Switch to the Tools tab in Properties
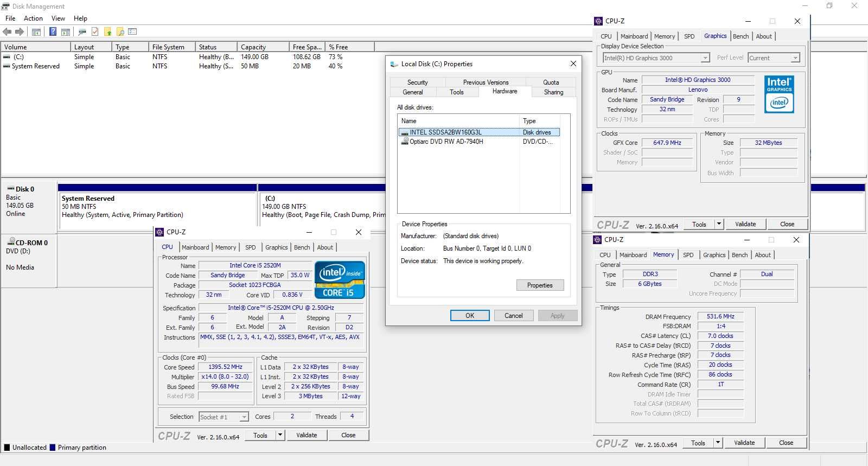Screen dimensions: 868x466 coord(457,92)
